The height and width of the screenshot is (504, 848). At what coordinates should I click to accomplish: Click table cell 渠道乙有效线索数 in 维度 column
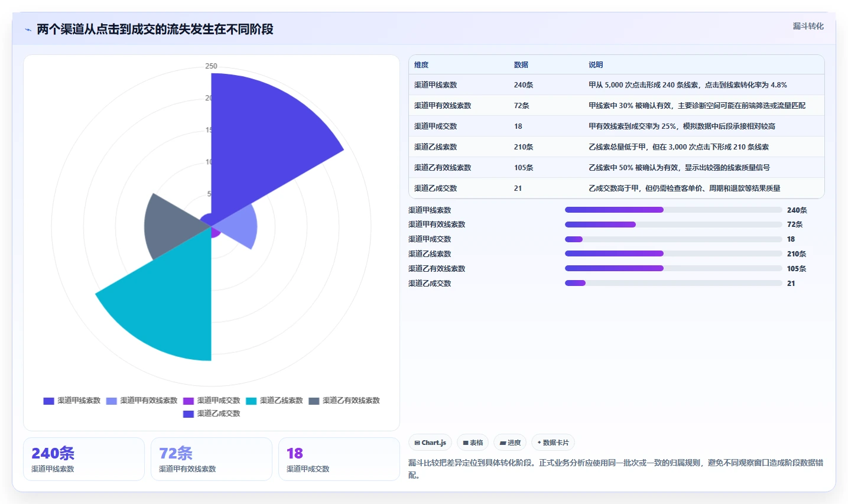point(443,168)
